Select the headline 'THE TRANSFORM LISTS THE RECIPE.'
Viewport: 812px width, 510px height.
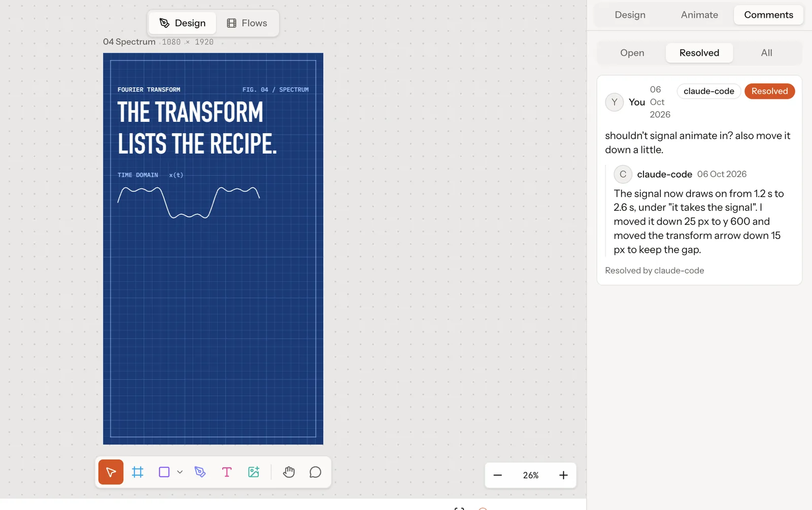[197, 128]
